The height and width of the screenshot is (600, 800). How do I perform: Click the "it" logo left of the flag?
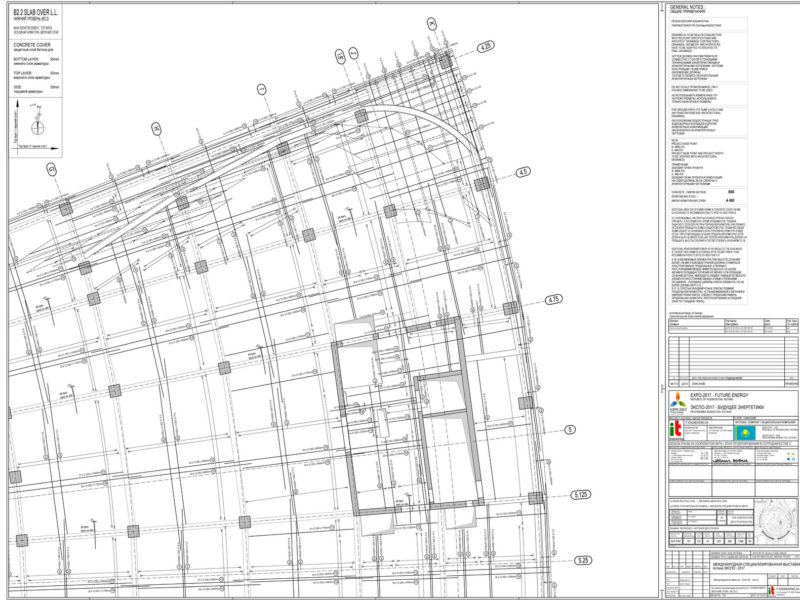(x=676, y=430)
